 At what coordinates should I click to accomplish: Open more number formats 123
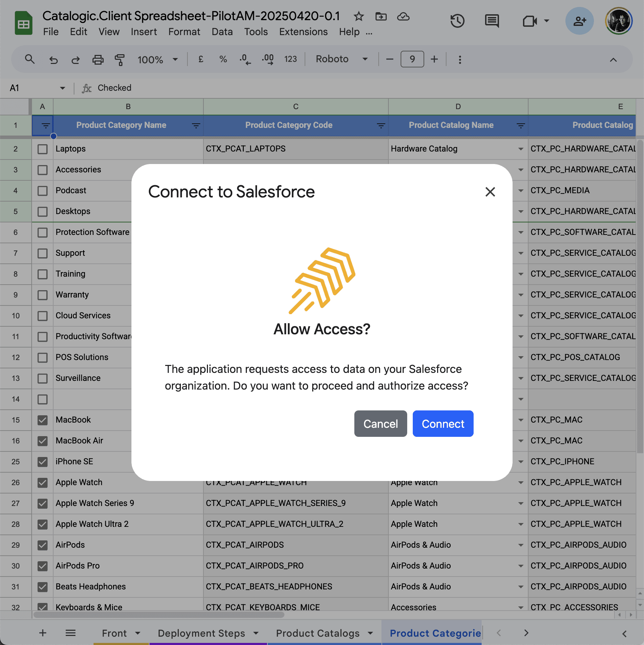pyautogui.click(x=290, y=59)
